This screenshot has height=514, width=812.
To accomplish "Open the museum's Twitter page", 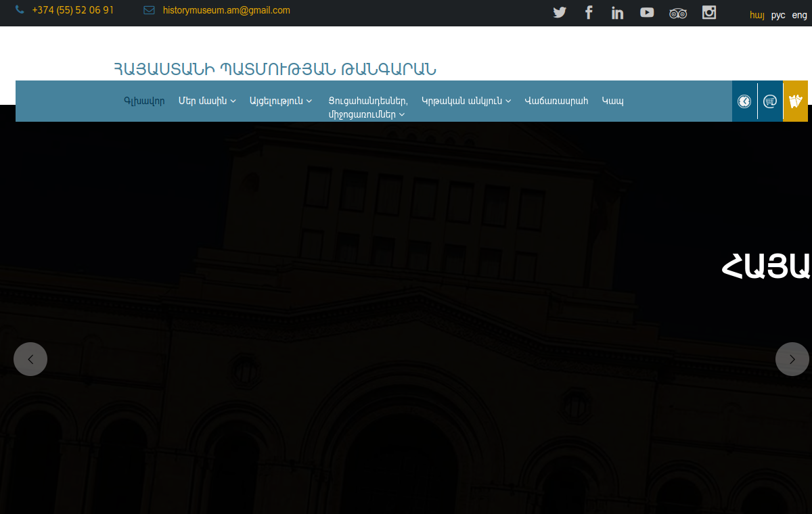I will pyautogui.click(x=560, y=12).
